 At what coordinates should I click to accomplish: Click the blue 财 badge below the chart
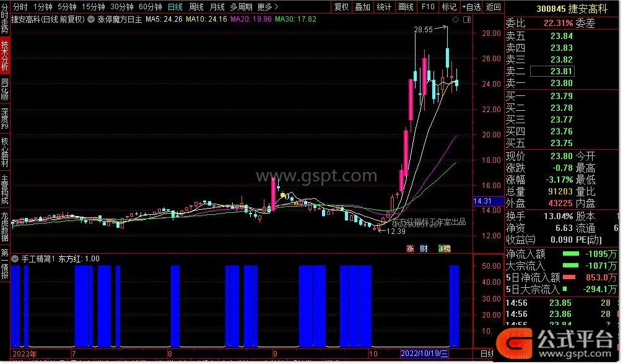[x=424, y=249]
